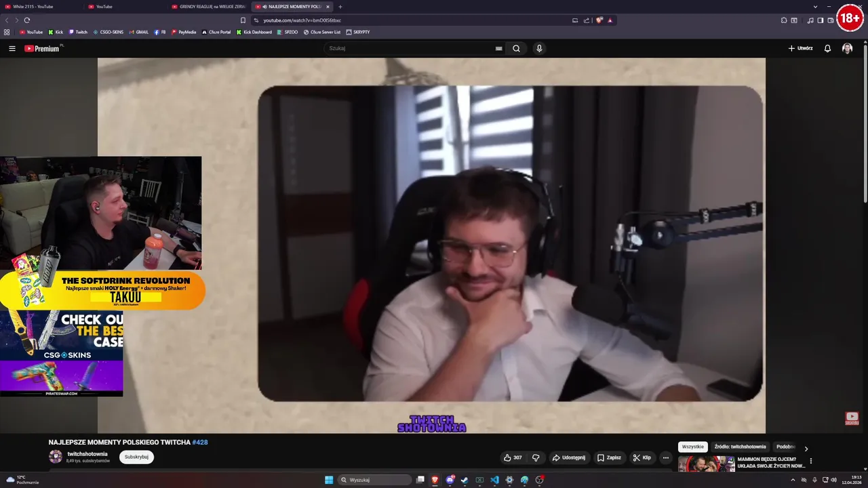The image size is (868, 488).
Task: Like the video with thumbs up 307
Action: [x=513, y=457]
